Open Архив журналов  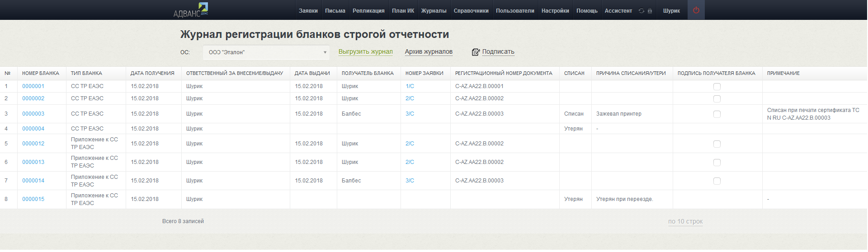click(428, 52)
